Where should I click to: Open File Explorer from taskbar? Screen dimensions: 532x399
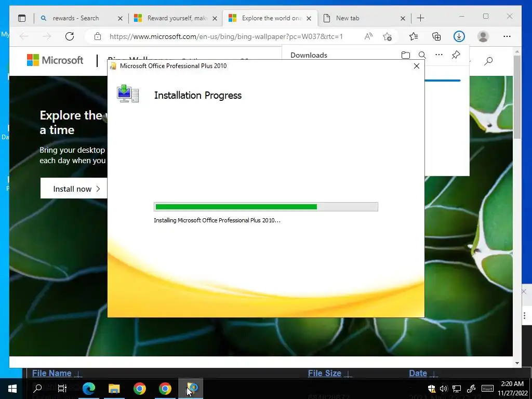(114, 389)
